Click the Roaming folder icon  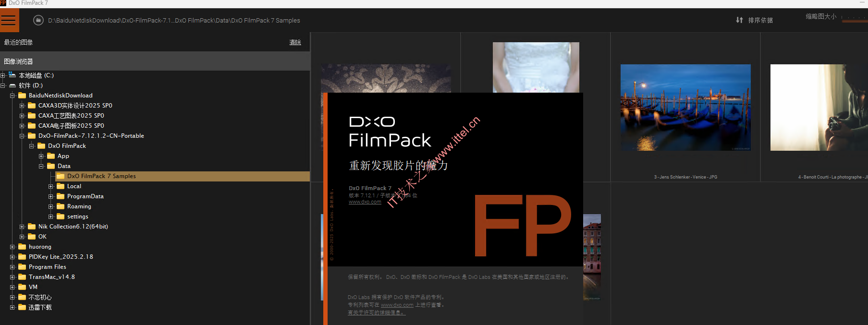click(61, 206)
